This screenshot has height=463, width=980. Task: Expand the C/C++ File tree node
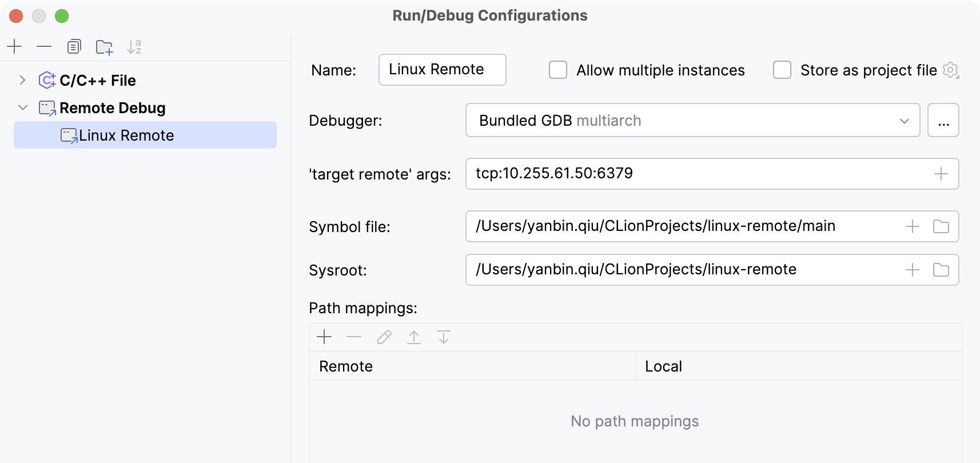tap(22, 80)
